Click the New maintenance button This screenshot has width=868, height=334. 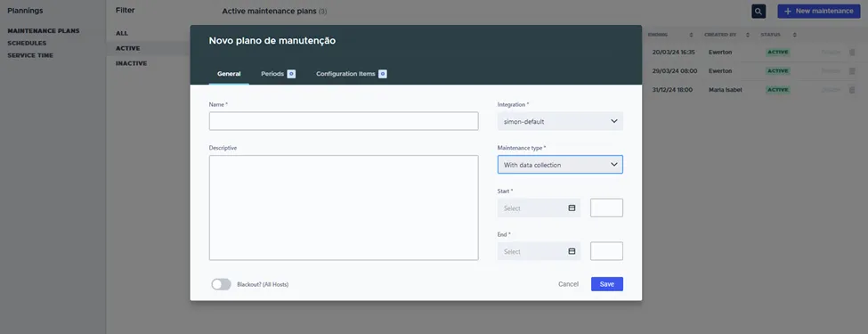[x=819, y=11]
